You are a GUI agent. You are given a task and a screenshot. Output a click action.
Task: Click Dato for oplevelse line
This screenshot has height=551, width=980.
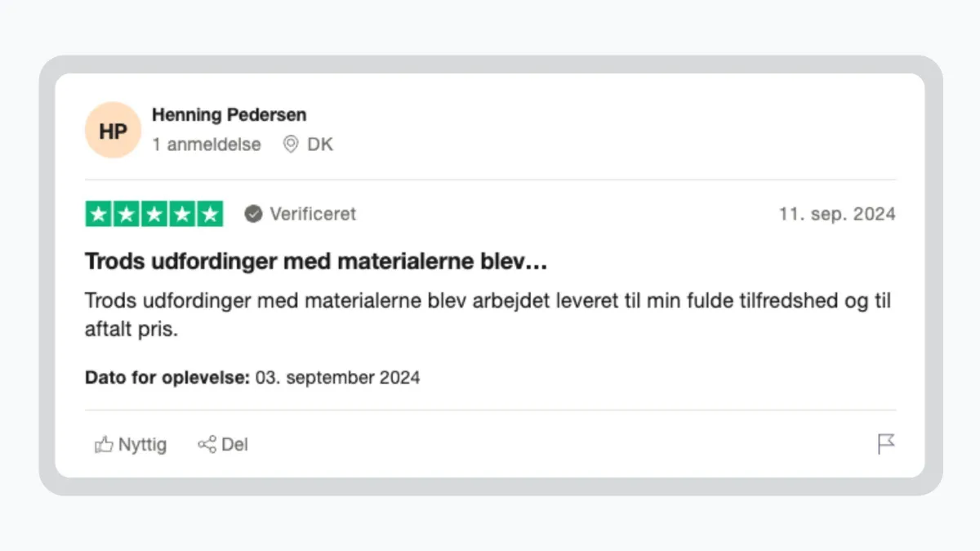tap(252, 378)
